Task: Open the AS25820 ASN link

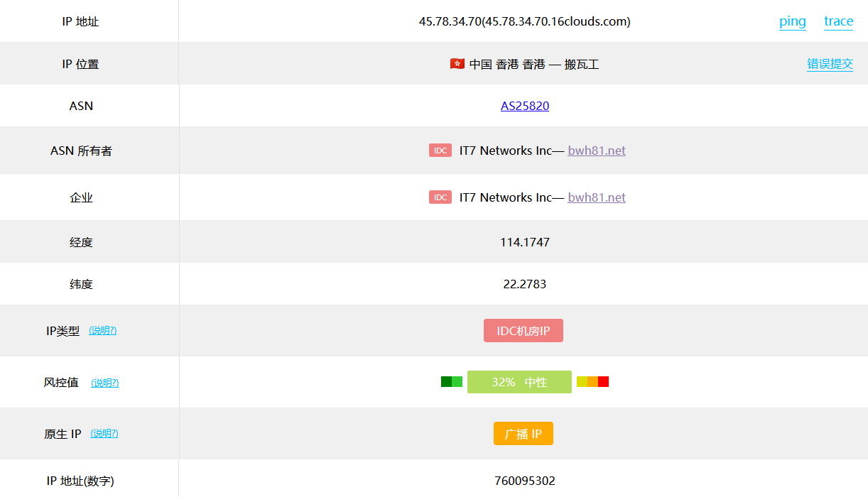Action: [x=525, y=106]
